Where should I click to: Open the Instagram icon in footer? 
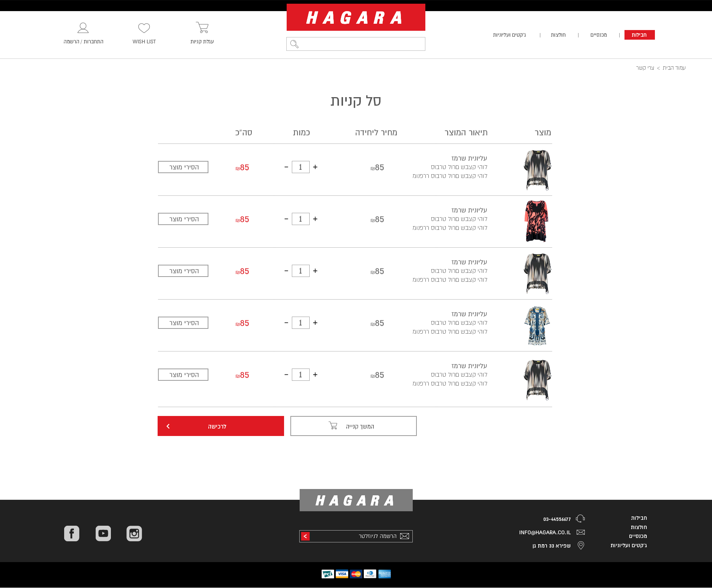134,534
